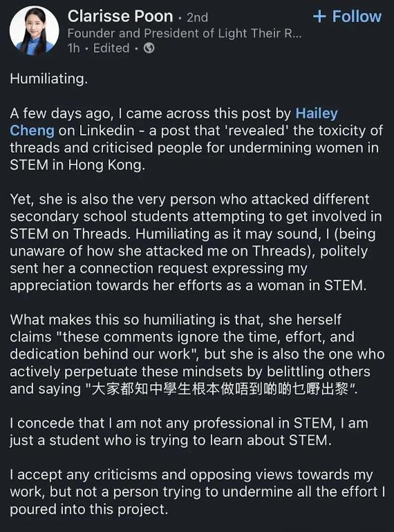Open Clarisse Poon's profile photo

click(34, 30)
